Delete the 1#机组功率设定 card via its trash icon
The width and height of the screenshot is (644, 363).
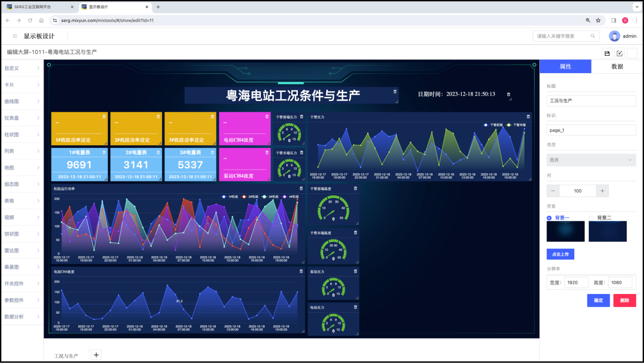tap(104, 116)
